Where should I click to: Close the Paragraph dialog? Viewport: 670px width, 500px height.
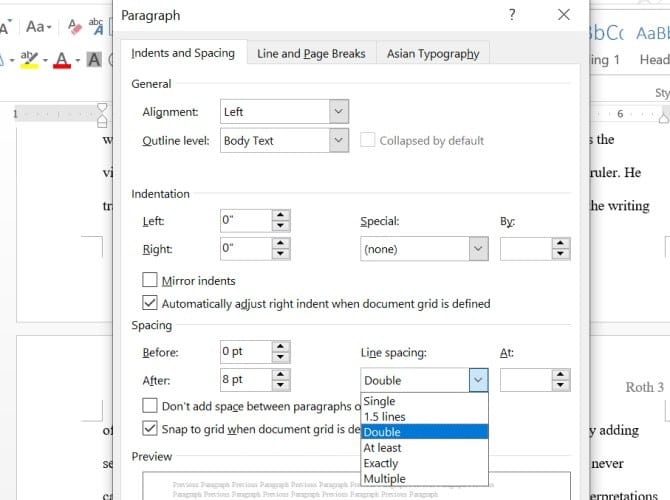tap(564, 15)
